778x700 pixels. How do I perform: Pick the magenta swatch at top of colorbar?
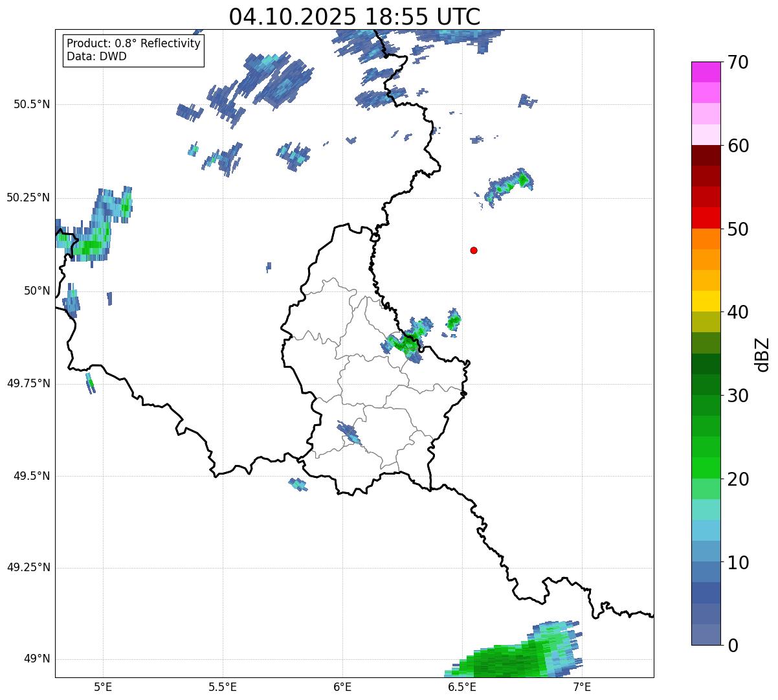pos(706,72)
